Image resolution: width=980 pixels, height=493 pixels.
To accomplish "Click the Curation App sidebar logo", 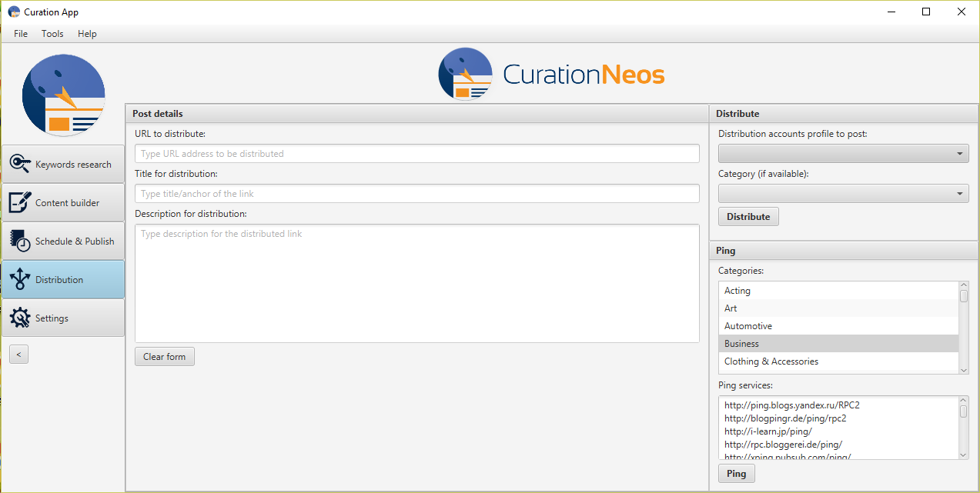I will (63, 95).
